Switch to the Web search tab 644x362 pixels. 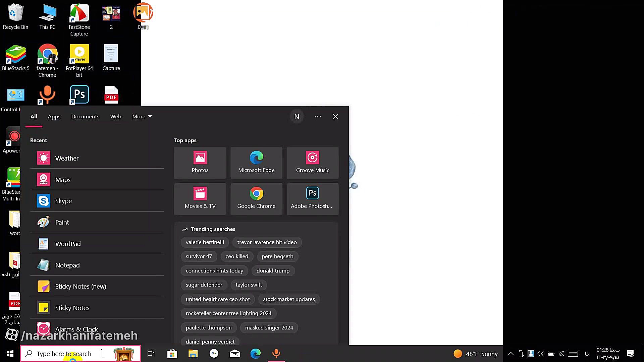[x=116, y=116]
